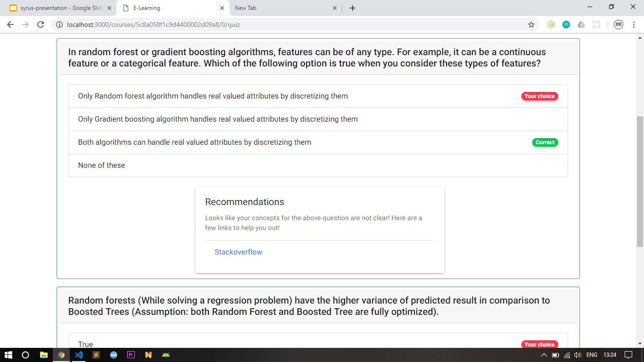Open Chrome's three-dot menu
The width and height of the screenshot is (644, 362).
pos(634,25)
